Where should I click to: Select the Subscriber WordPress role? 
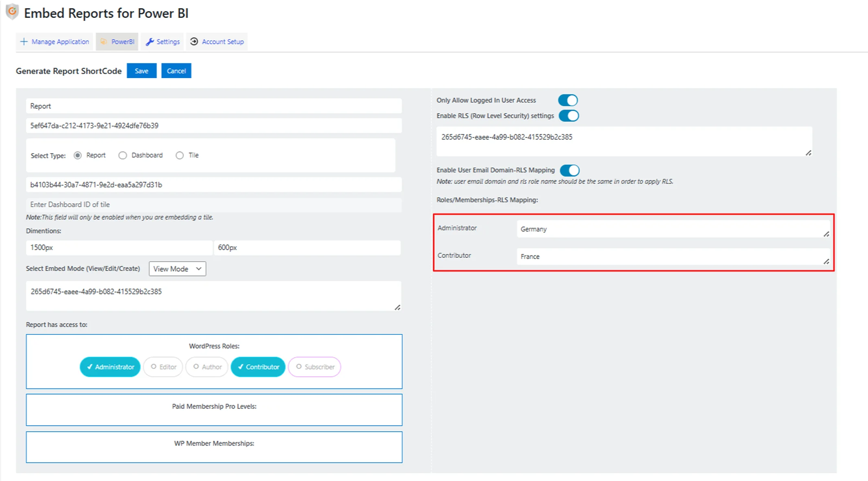point(315,367)
